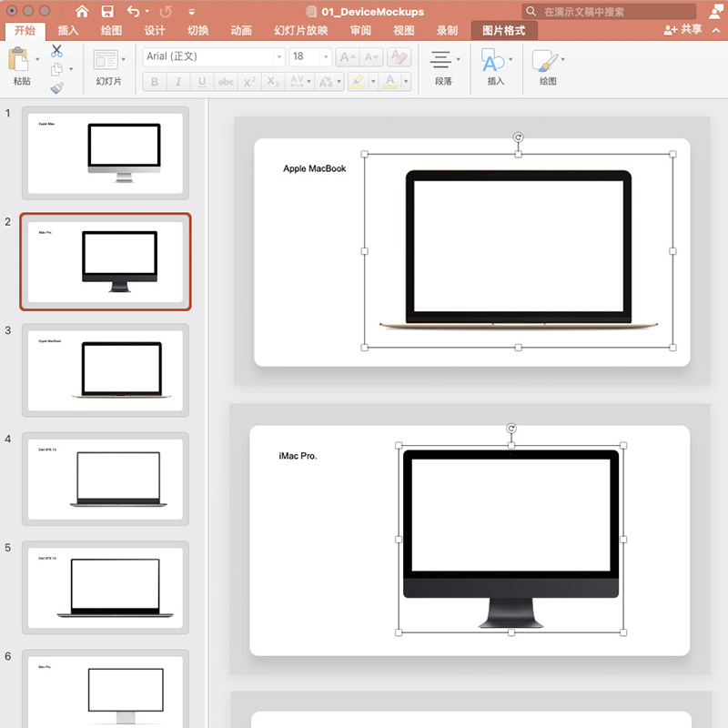The image size is (728, 728).
Task: Open the 设计 ribbon tab
Action: click(x=154, y=31)
